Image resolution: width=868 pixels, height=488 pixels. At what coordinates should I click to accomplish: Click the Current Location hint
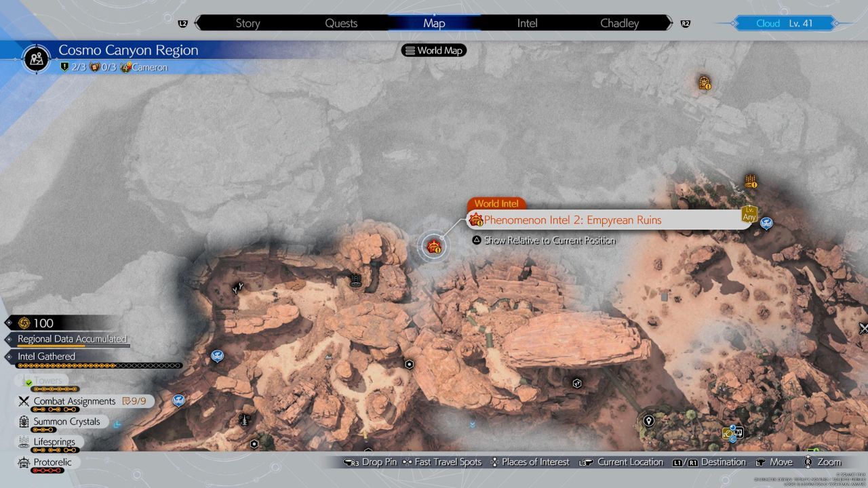pos(621,462)
